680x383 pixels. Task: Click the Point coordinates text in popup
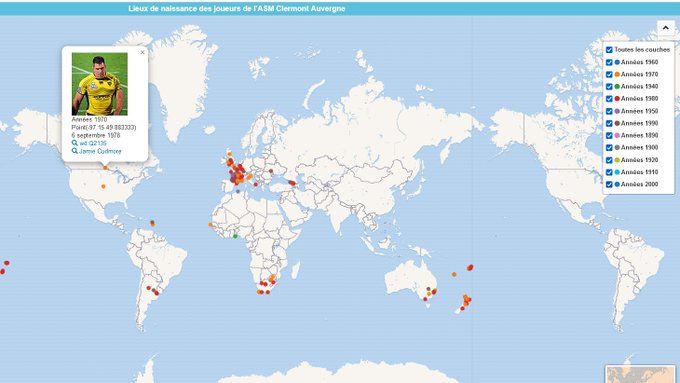[104, 128]
